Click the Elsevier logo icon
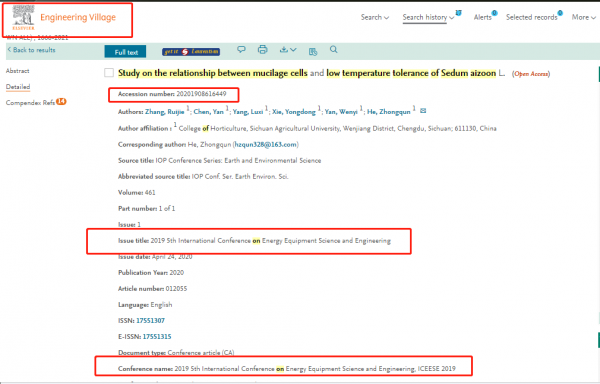Image resolution: width=600 pixels, height=384 pixels. pos(23,17)
